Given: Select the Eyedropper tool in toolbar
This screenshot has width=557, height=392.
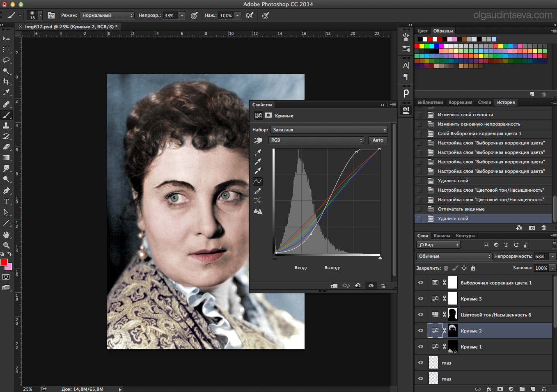Looking at the screenshot, I should [x=6, y=93].
